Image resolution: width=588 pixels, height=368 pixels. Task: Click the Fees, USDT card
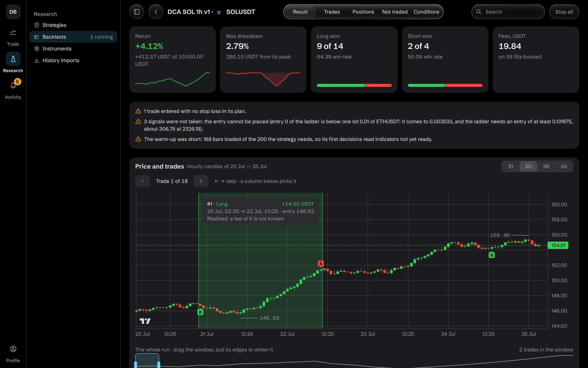click(536, 60)
